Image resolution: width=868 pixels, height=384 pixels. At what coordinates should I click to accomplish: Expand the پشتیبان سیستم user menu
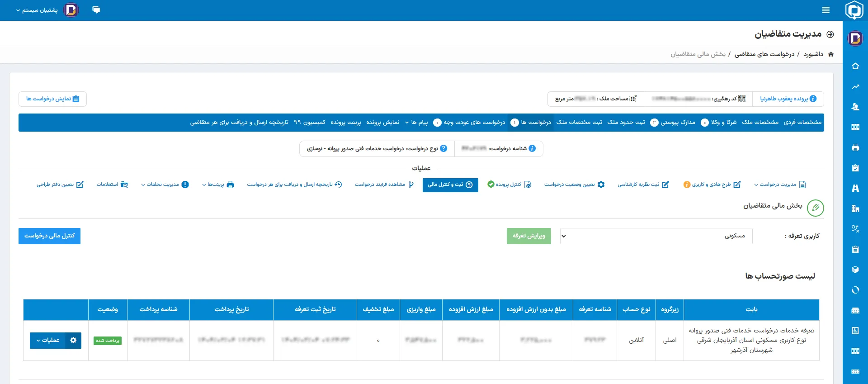click(x=37, y=10)
